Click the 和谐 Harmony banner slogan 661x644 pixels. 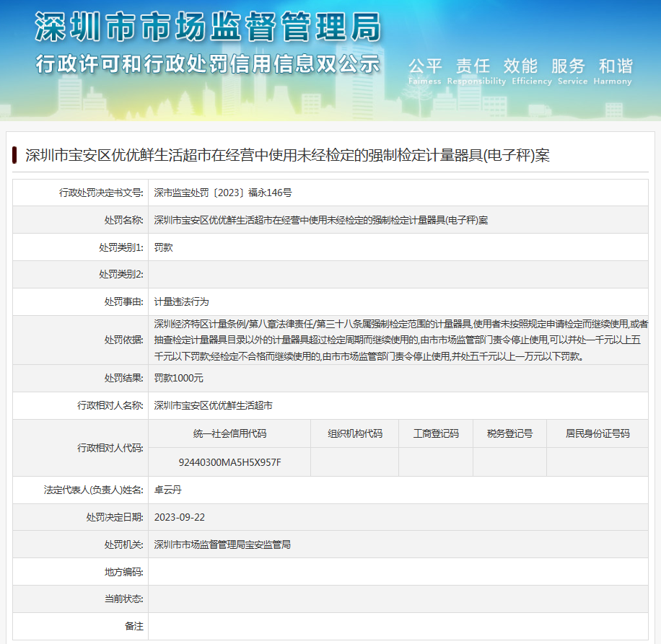(613, 71)
